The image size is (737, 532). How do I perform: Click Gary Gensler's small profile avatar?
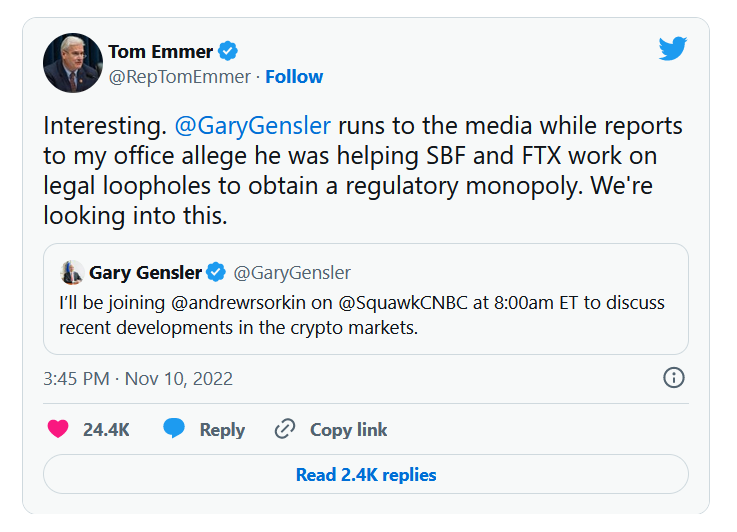[x=71, y=272]
